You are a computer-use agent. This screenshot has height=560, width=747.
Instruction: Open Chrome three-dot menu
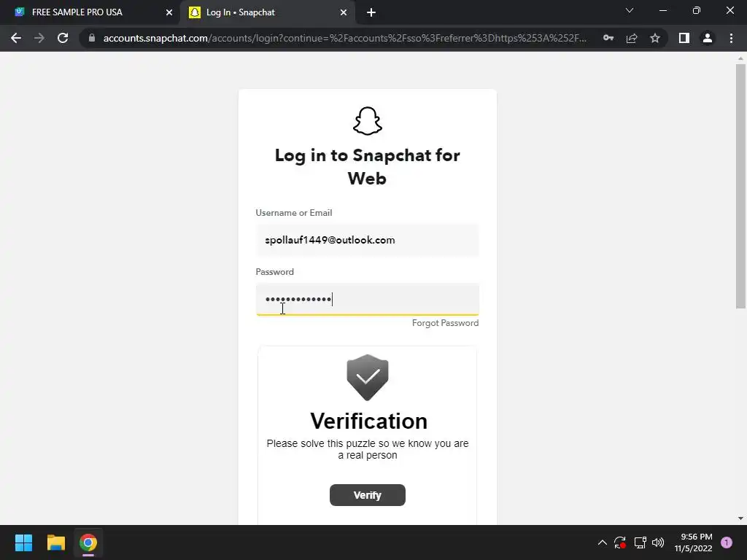731,38
